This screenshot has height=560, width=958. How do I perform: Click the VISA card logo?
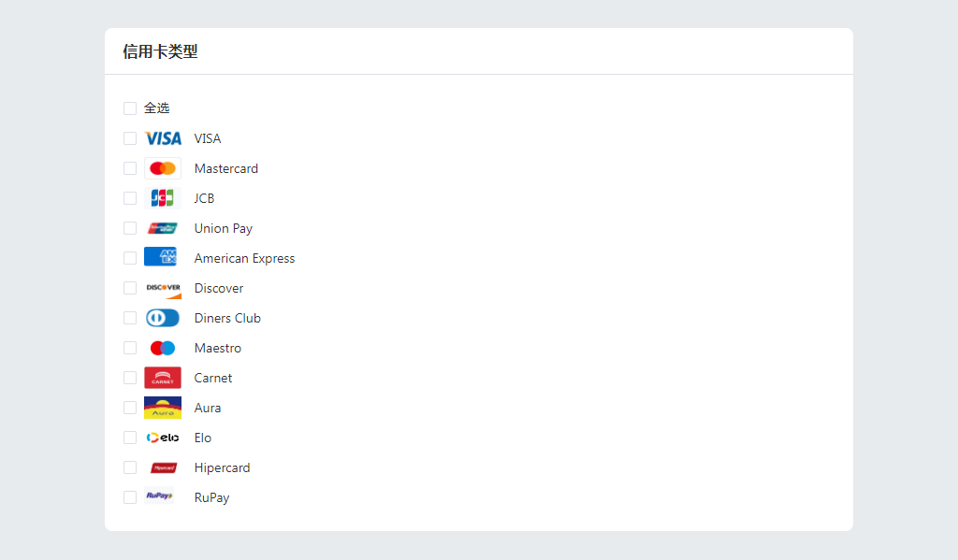coord(163,138)
